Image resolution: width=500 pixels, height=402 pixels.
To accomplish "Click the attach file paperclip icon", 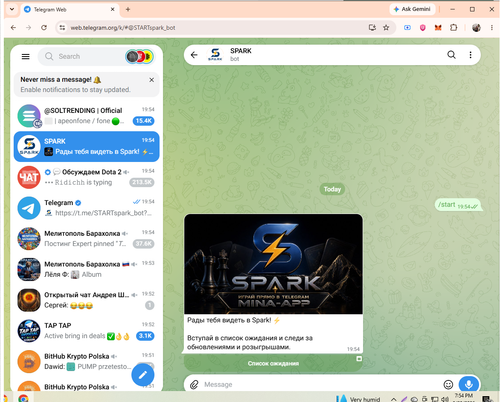I will 194,384.
